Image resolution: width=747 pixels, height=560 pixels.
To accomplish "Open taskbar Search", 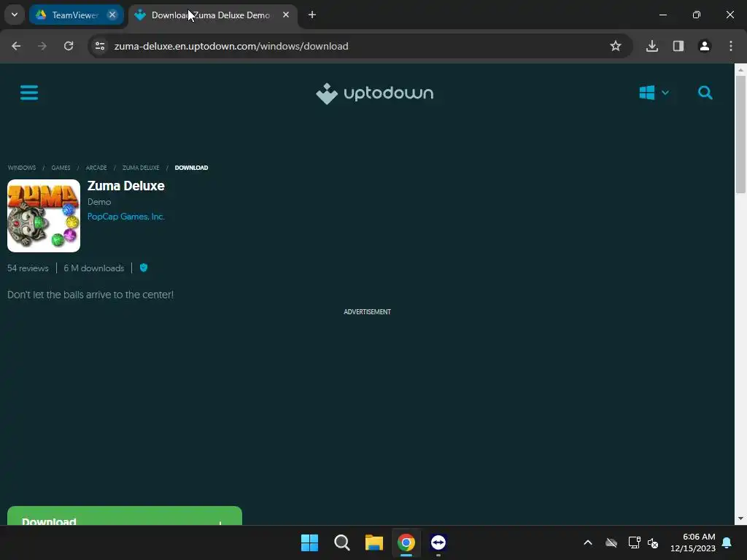I will pos(342,542).
